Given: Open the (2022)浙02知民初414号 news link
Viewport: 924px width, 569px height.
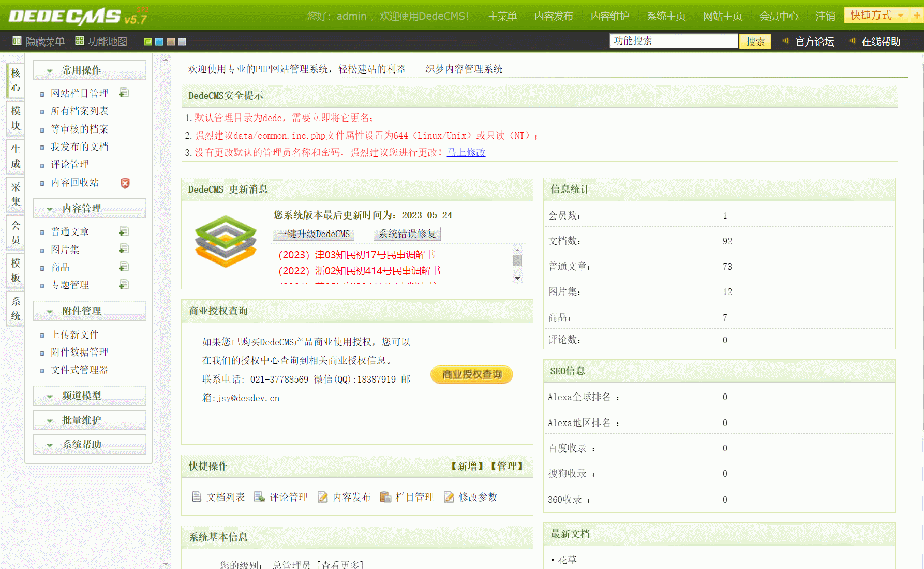Looking at the screenshot, I should [x=357, y=271].
